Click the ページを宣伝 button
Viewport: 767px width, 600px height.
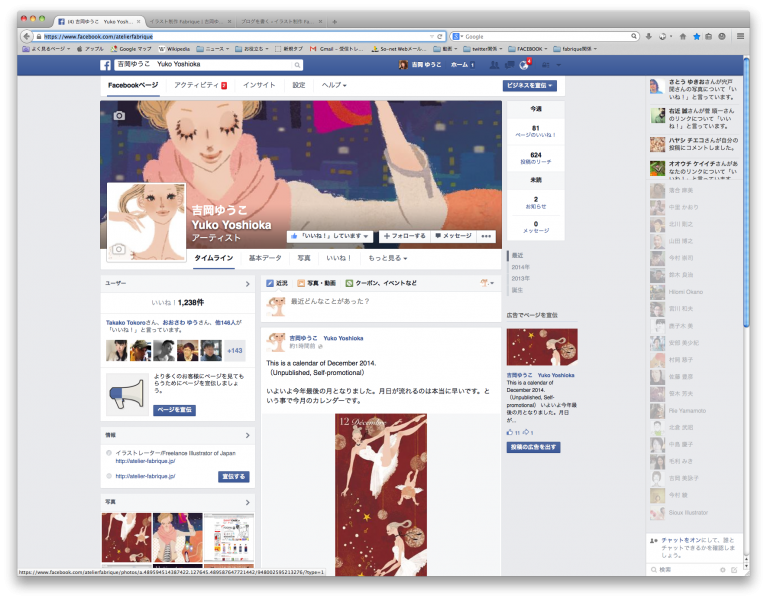175,410
